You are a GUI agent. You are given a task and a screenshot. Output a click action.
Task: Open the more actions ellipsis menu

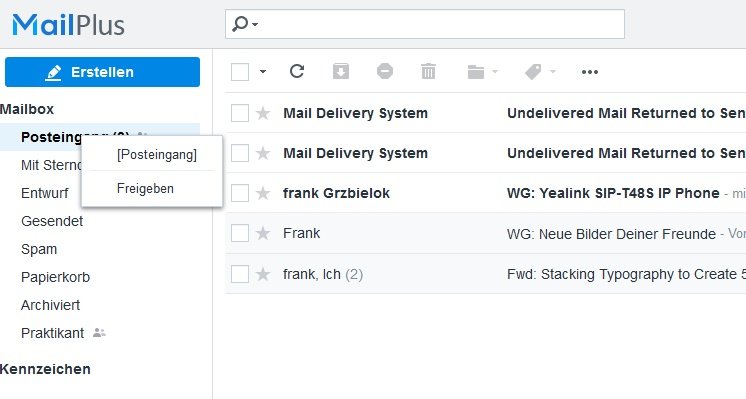[590, 72]
